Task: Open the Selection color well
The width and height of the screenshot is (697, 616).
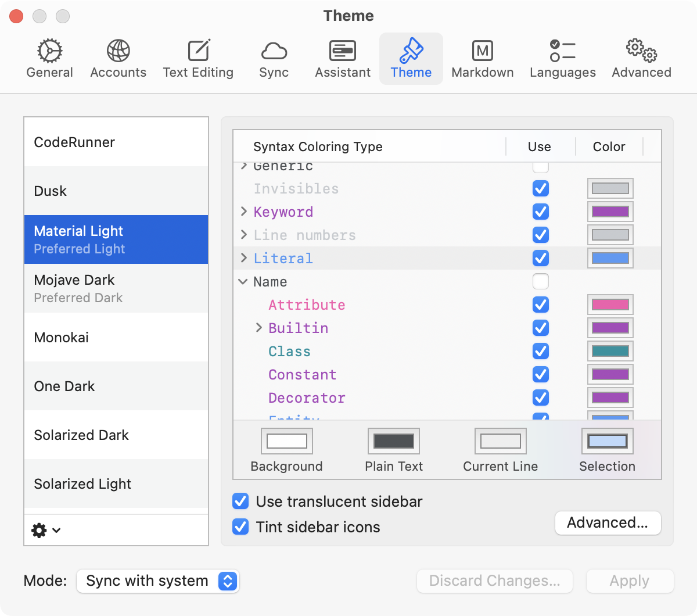Action: (608, 441)
